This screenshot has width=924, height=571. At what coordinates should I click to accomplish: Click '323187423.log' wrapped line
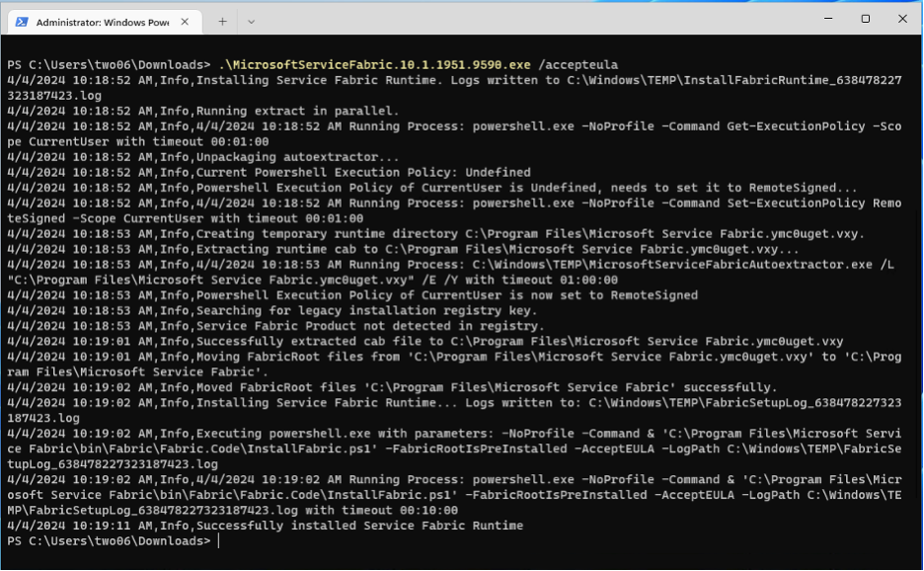[x=54, y=96]
